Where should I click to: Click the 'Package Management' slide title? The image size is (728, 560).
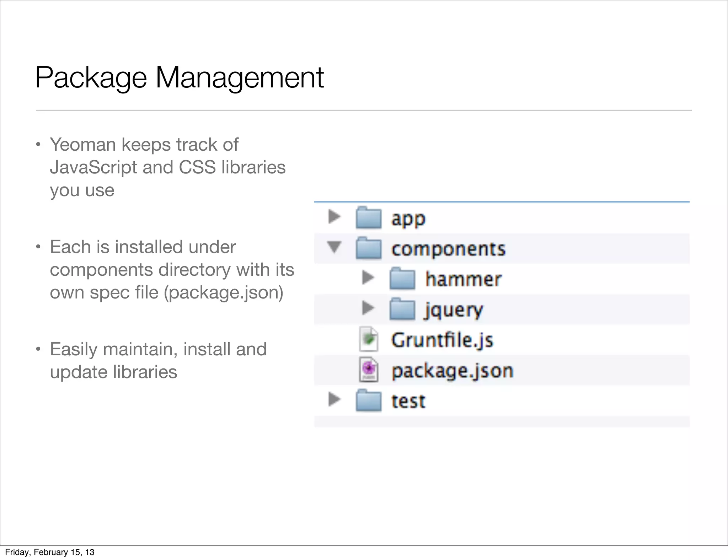click(180, 78)
